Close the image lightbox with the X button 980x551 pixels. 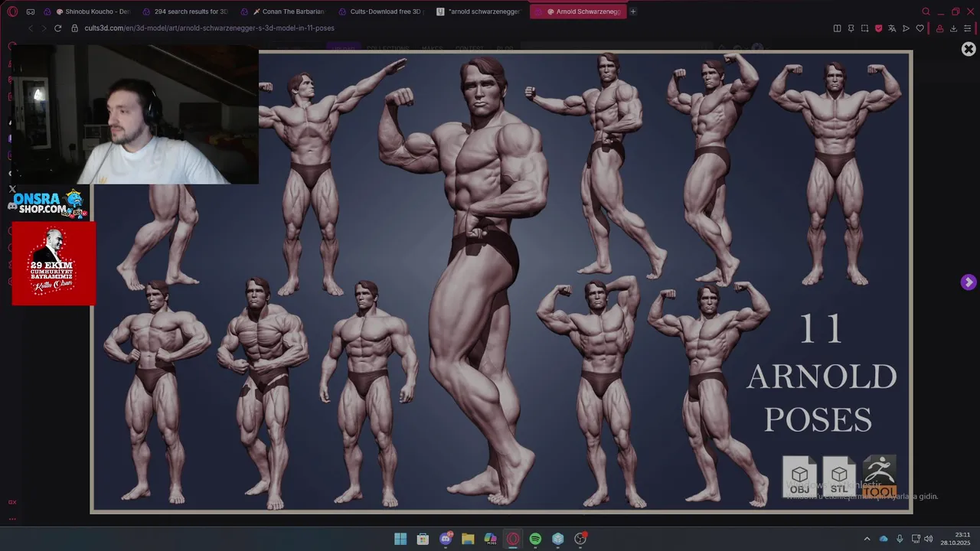[969, 49]
